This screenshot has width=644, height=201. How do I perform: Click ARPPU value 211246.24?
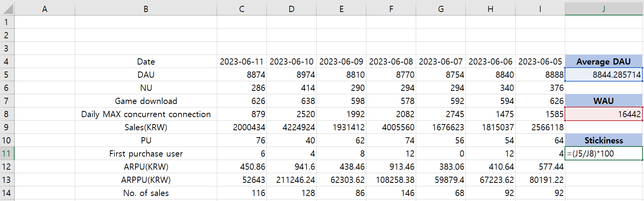coord(292,180)
